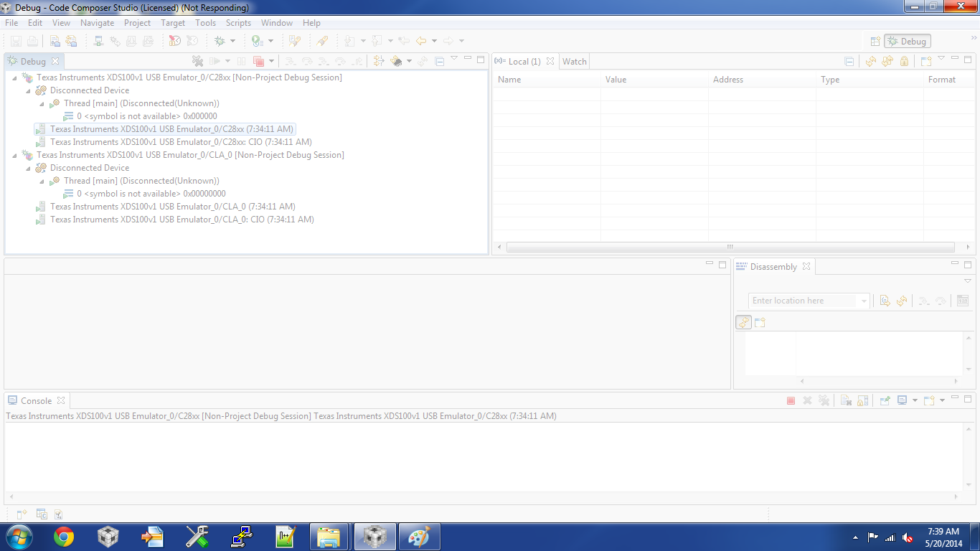The width and height of the screenshot is (980, 551).
Task: Click the Suspend (pause) icon in the Debug view
Action: 242,61
